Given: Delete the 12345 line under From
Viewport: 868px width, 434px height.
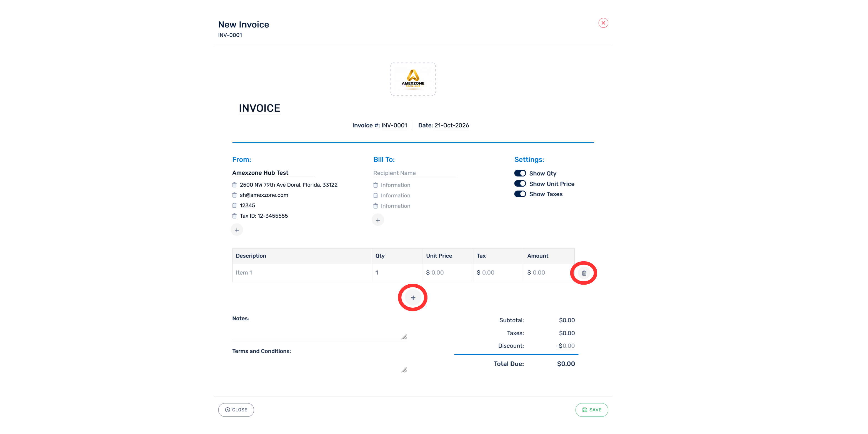Looking at the screenshot, I should point(234,205).
